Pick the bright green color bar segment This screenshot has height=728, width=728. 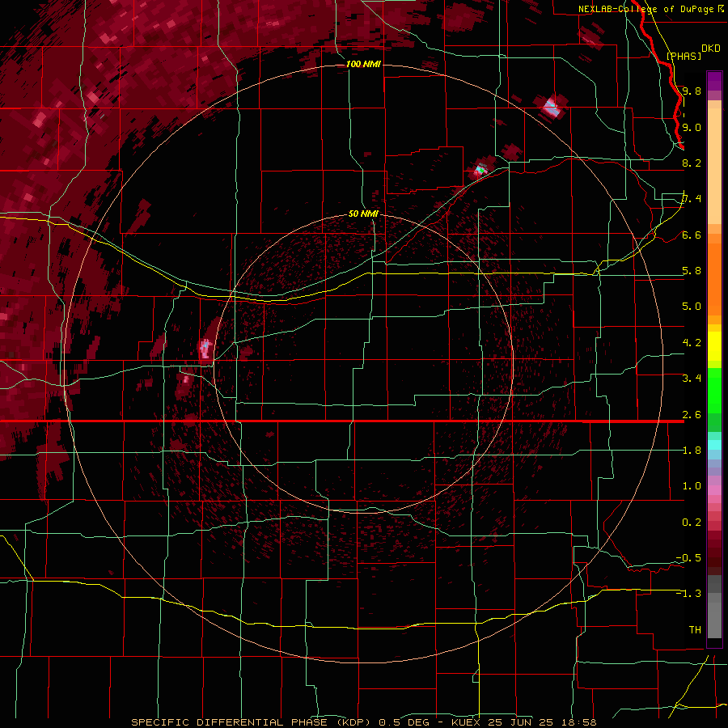pos(714,392)
